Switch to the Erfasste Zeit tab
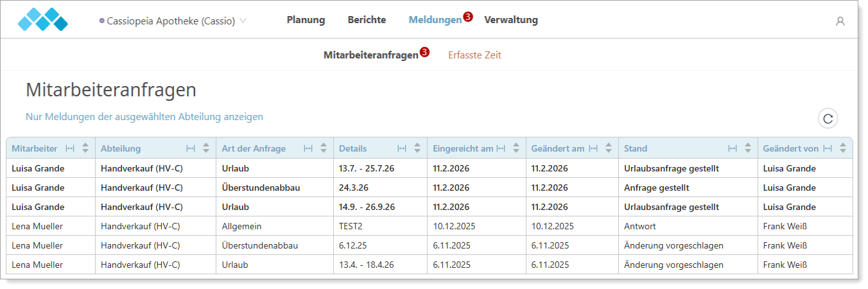 [x=474, y=55]
